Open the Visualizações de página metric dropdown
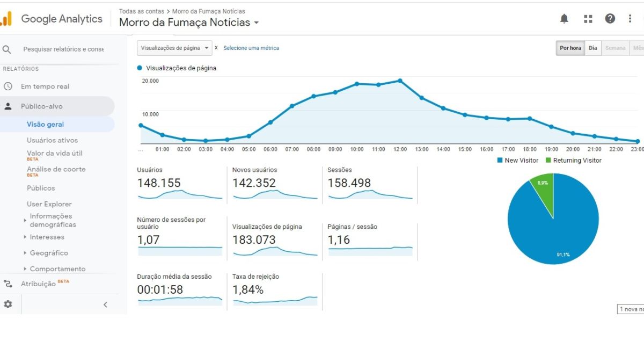644x363 pixels. tap(174, 48)
